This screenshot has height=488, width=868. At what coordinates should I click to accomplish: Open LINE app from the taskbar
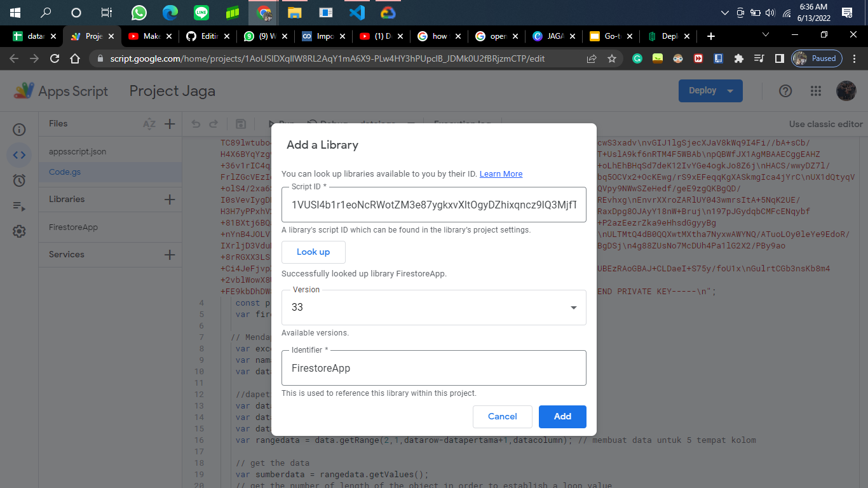(201, 12)
